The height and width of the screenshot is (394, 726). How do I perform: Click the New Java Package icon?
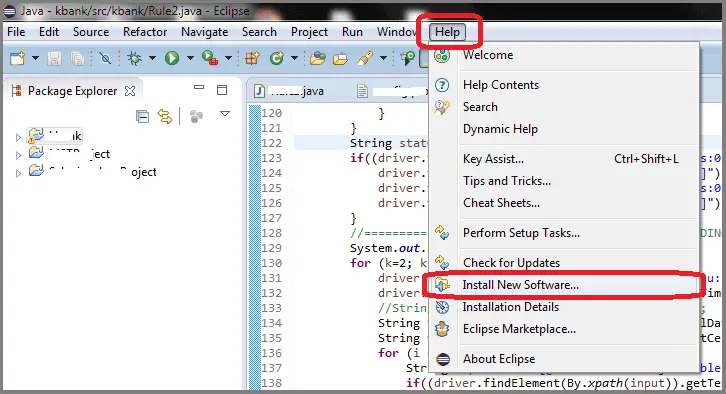(253, 58)
